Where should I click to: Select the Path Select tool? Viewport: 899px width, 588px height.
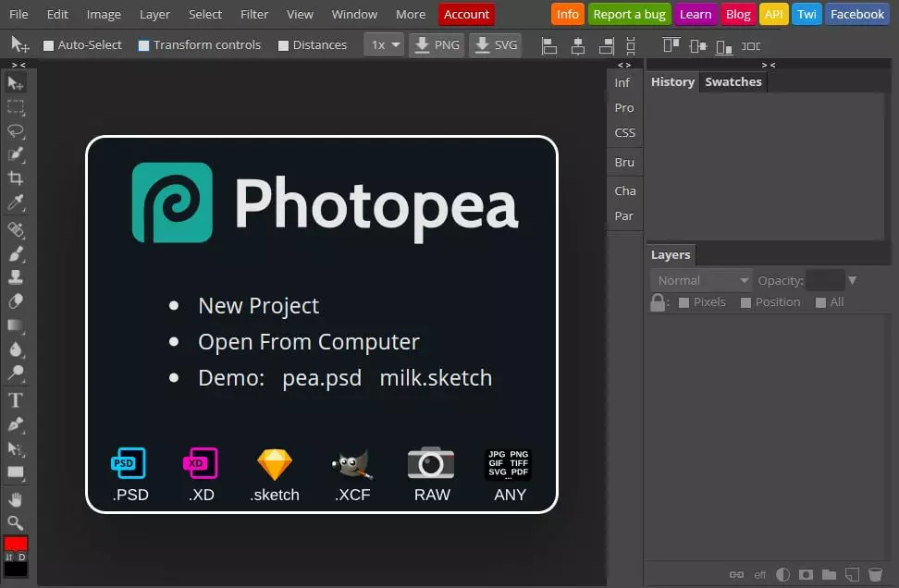point(16,448)
